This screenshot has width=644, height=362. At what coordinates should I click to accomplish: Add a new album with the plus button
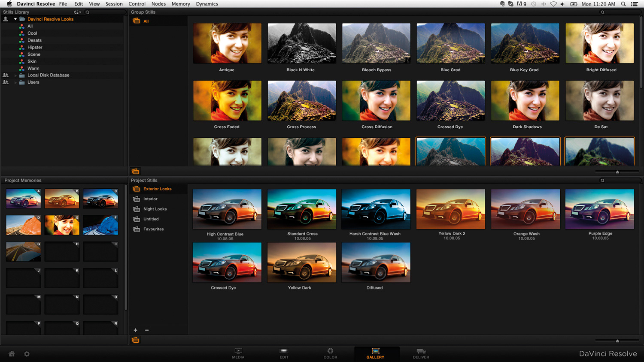pos(136,330)
